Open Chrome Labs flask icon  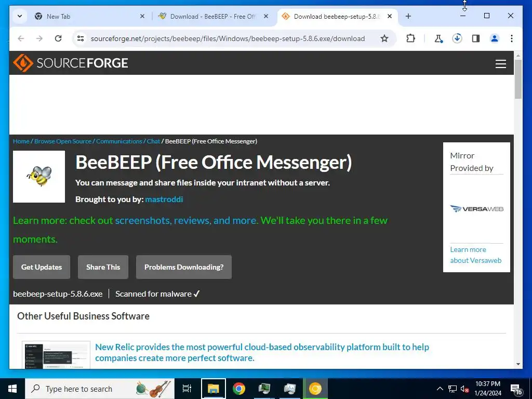438,38
